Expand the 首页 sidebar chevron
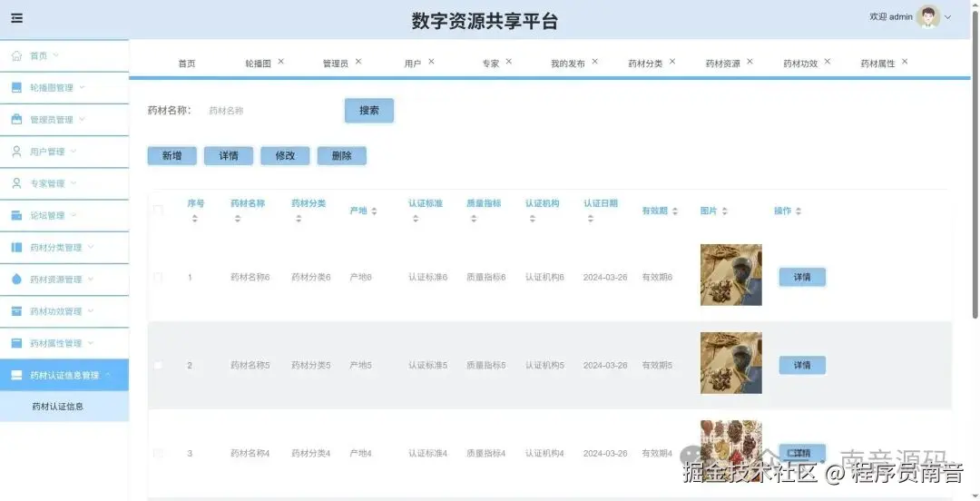The height and width of the screenshot is (501, 980). coord(55,55)
